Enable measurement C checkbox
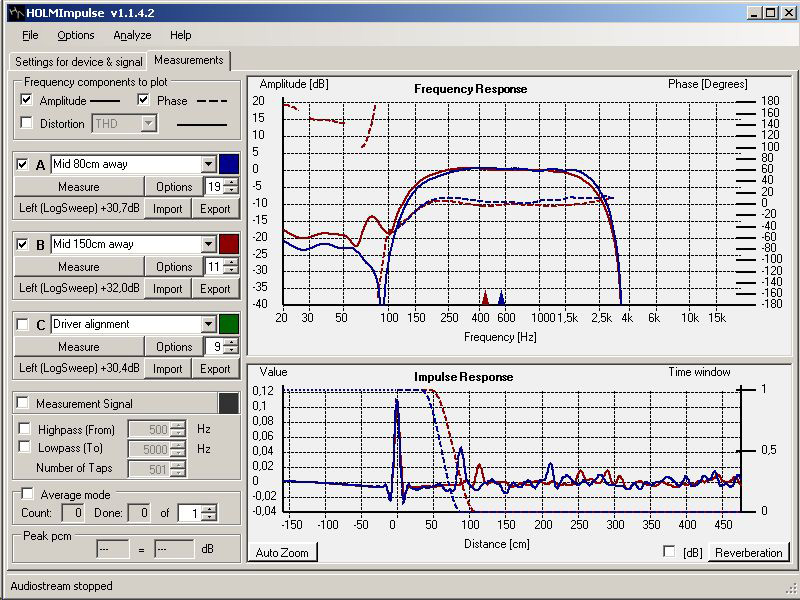 [22, 324]
